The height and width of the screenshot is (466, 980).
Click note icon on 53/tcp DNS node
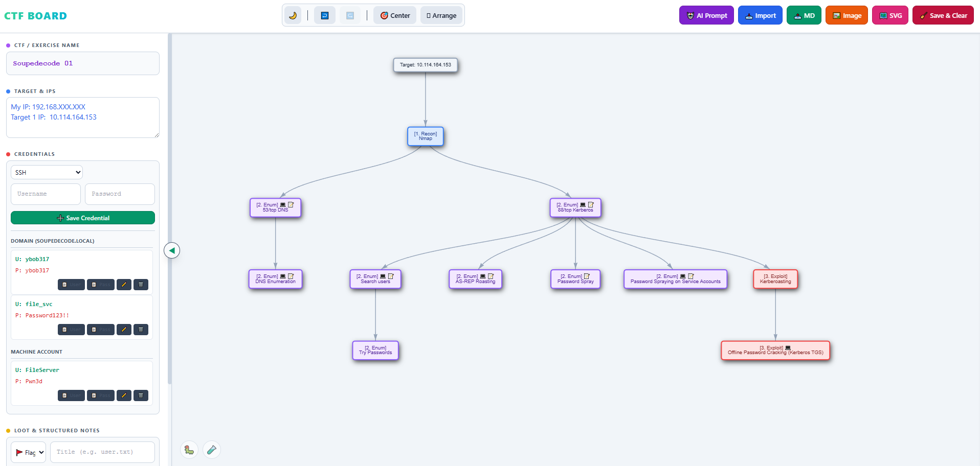click(x=291, y=205)
